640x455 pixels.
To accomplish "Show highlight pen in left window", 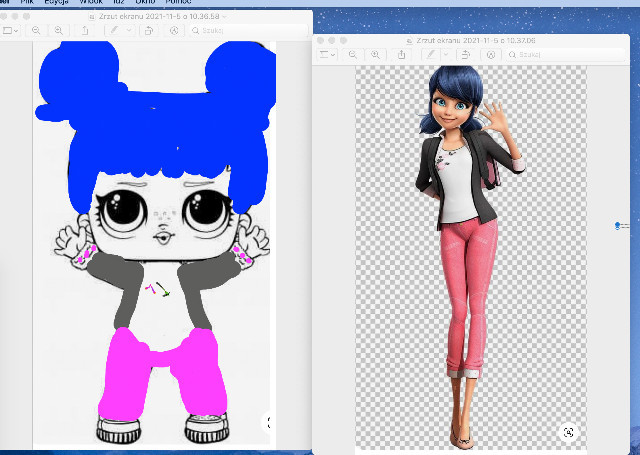I will 113,31.
